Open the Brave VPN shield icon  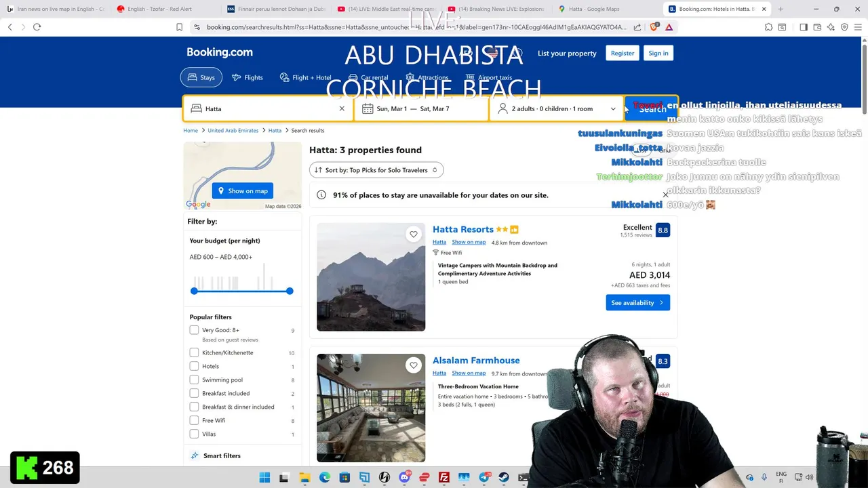tap(844, 27)
